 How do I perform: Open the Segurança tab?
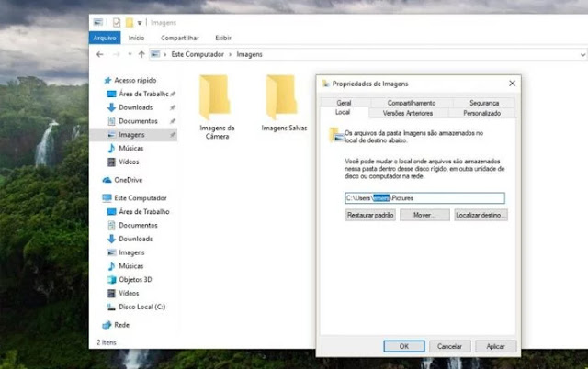(484, 103)
